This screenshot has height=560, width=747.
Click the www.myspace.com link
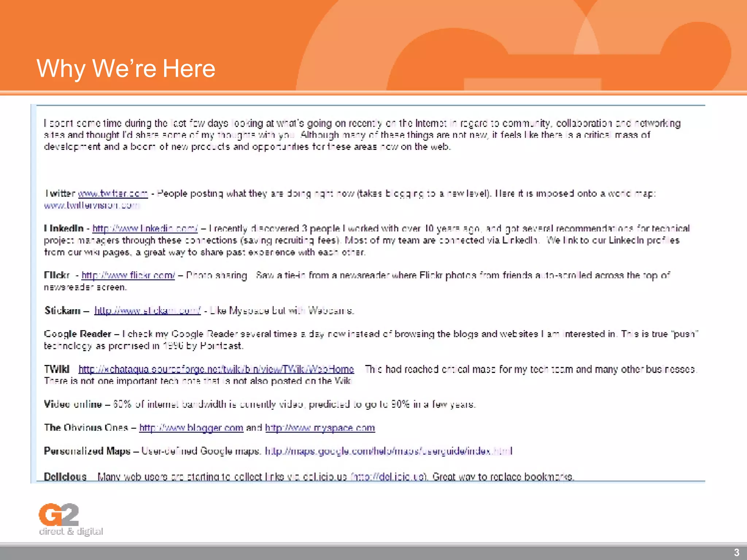[x=320, y=428]
